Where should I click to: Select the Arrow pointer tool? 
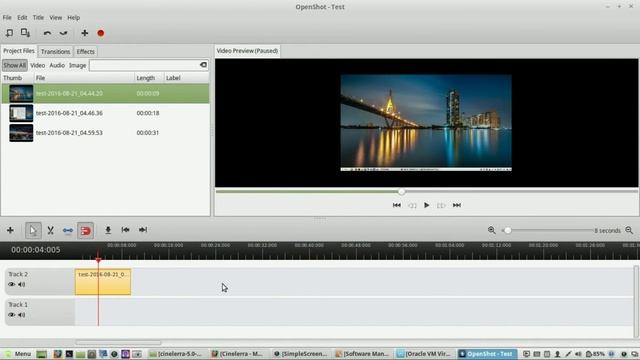33,231
